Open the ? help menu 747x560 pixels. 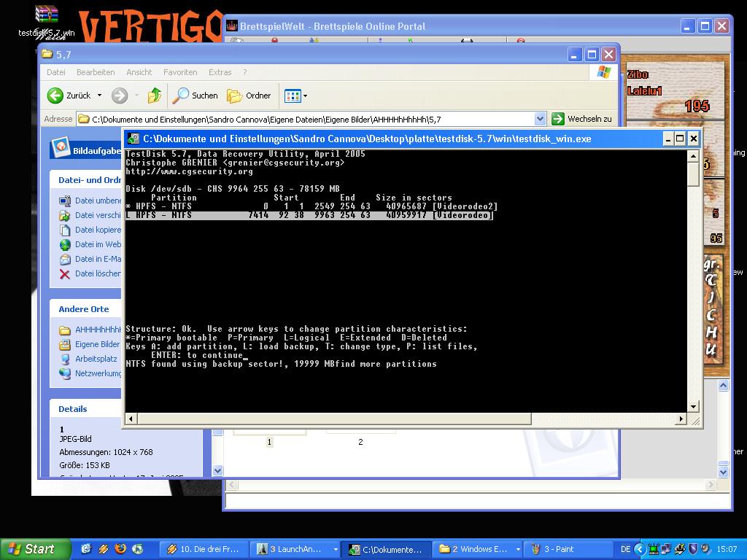point(245,72)
